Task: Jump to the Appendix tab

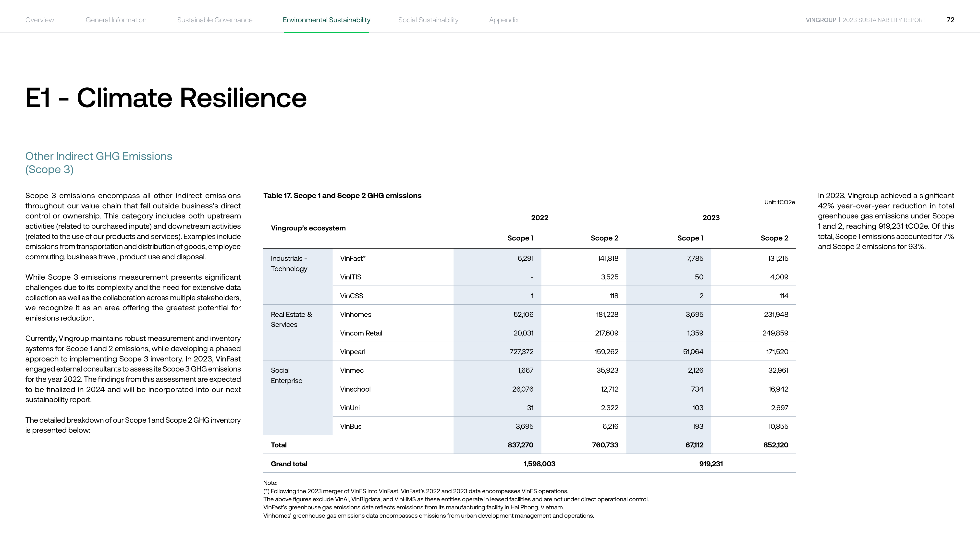Action: 504,20
